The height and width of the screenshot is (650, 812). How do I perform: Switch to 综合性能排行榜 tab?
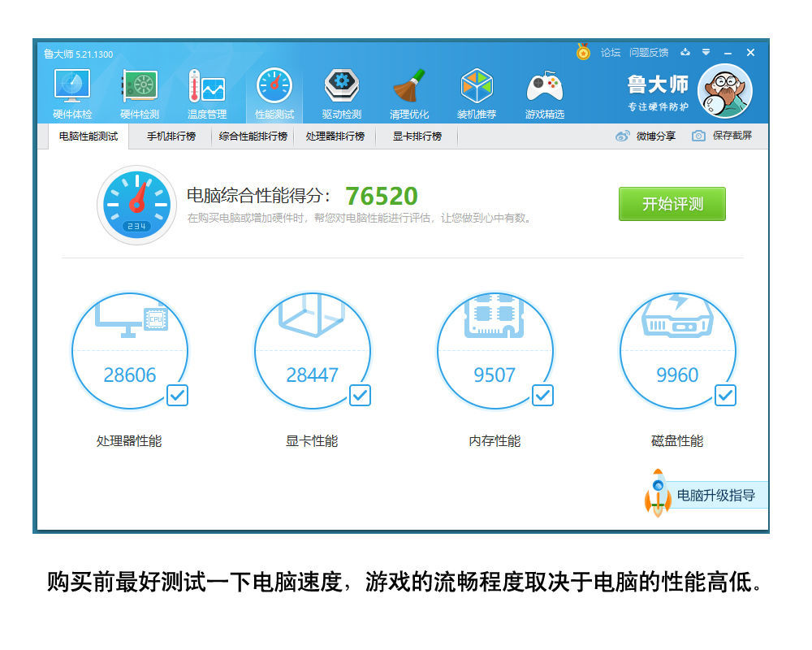coord(253,136)
